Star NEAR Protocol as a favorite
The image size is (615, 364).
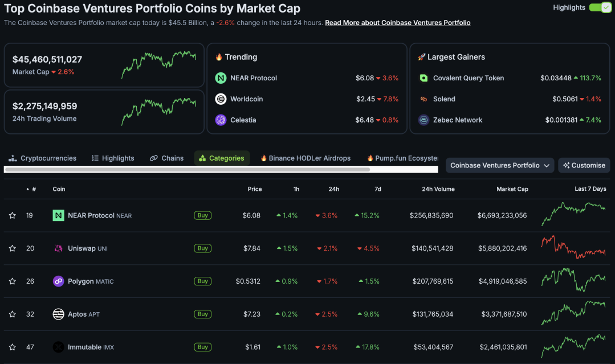pyautogui.click(x=12, y=215)
